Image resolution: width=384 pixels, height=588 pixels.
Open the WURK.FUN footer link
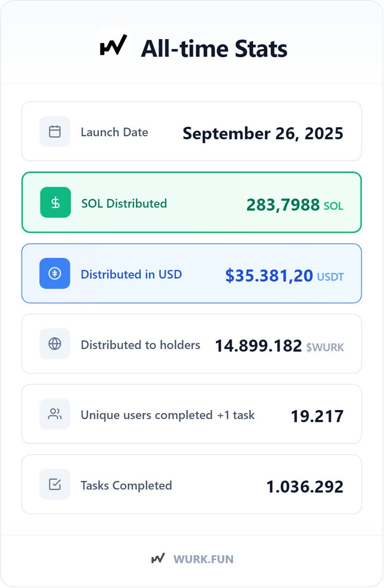coord(203,559)
